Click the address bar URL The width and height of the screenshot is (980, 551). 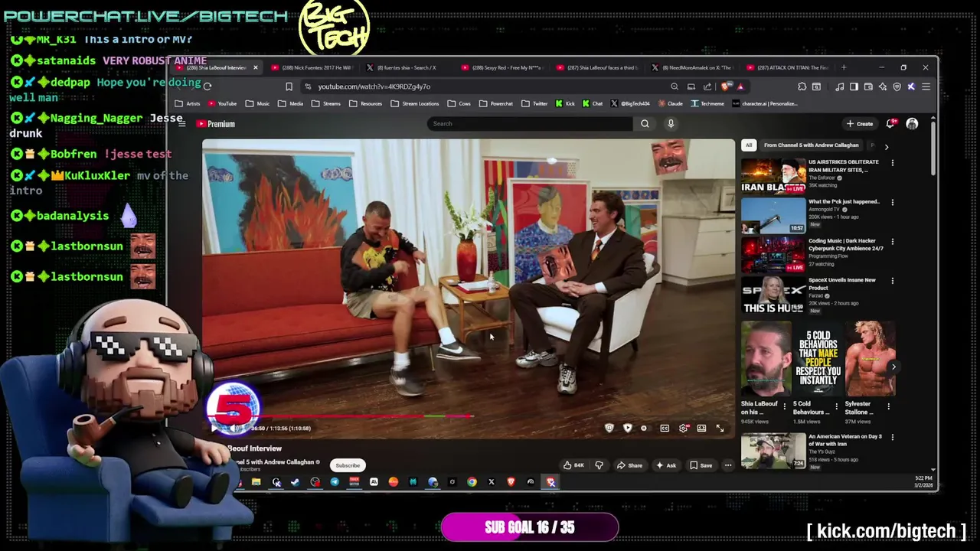(374, 86)
